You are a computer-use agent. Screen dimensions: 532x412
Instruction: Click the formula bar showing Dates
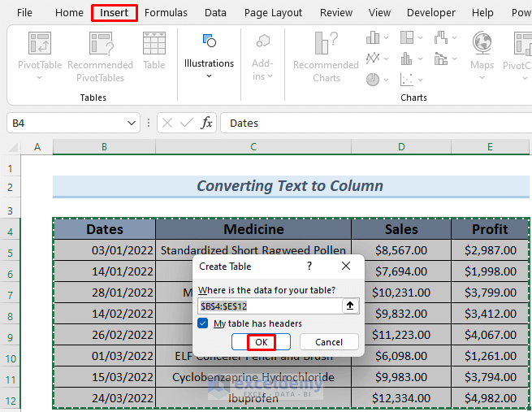(376, 123)
